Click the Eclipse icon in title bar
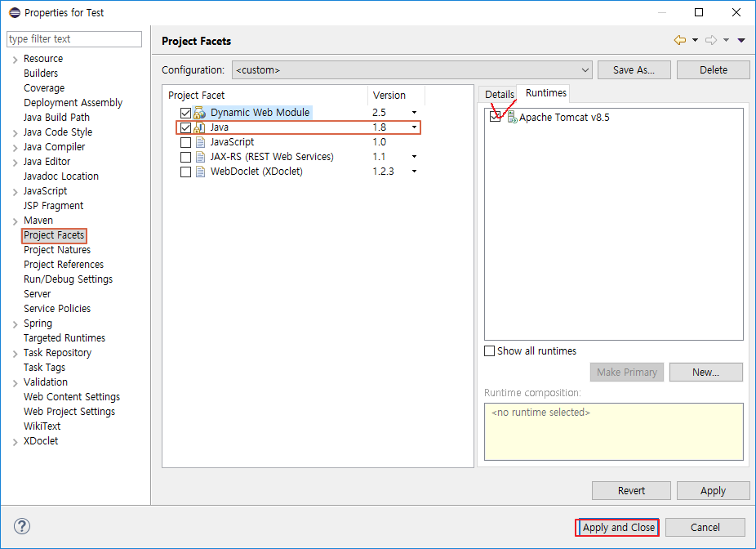The width and height of the screenshot is (756, 549). click(x=15, y=12)
